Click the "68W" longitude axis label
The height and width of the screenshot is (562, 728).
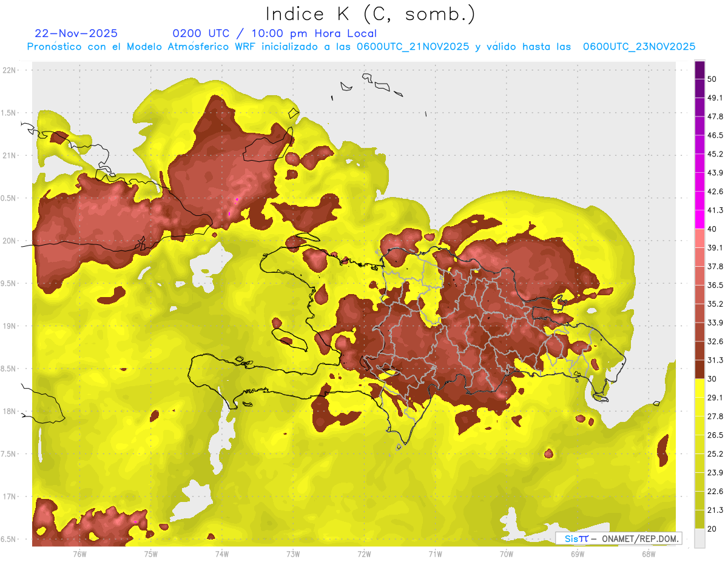click(x=649, y=554)
